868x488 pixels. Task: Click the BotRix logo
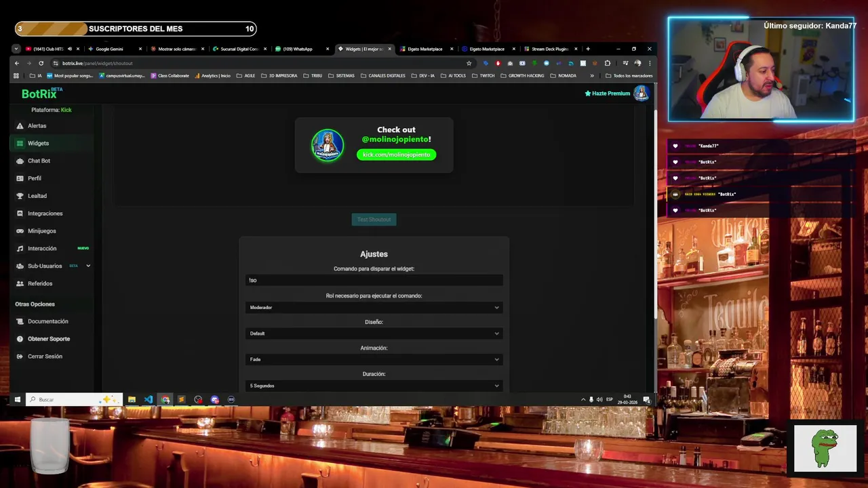pyautogui.click(x=42, y=94)
